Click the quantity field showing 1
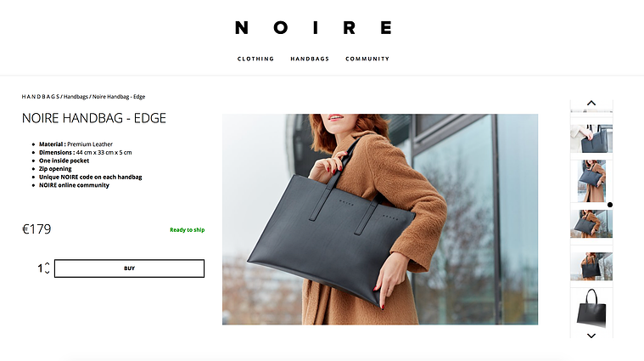 40,268
